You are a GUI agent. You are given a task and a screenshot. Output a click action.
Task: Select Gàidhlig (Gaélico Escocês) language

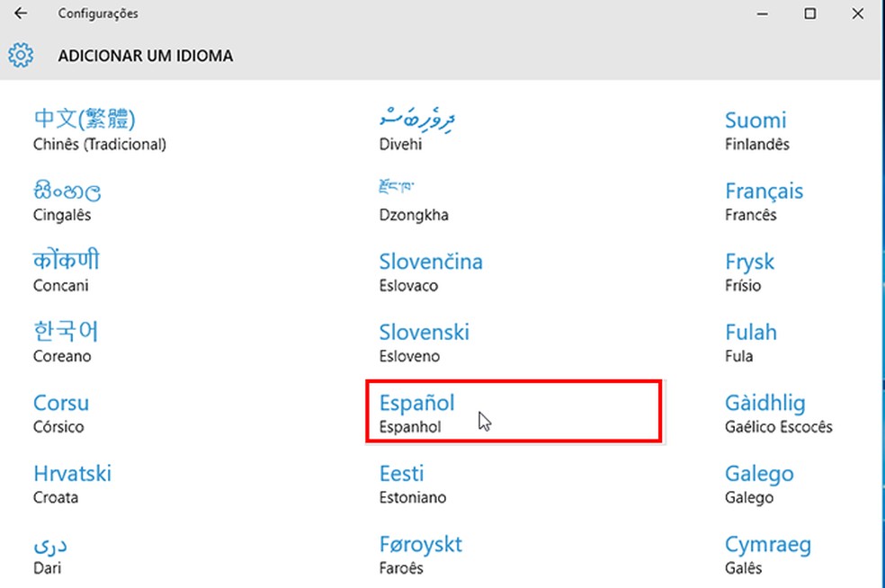pyautogui.click(x=779, y=413)
